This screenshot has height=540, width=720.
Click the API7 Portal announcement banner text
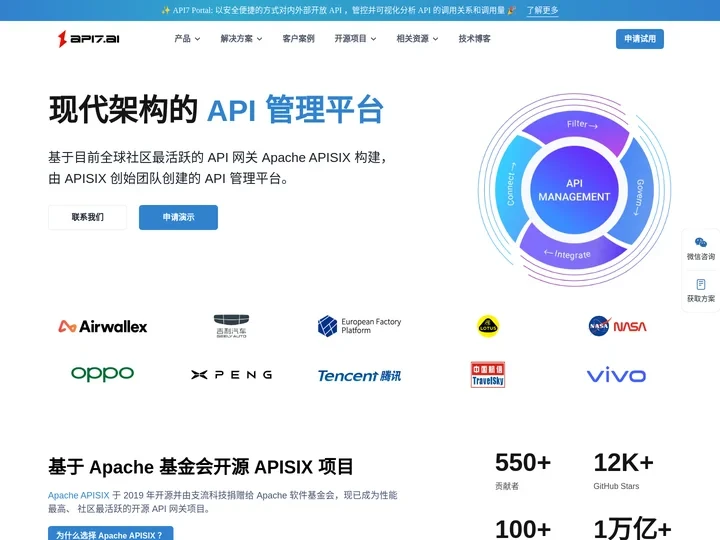pyautogui.click(x=338, y=10)
